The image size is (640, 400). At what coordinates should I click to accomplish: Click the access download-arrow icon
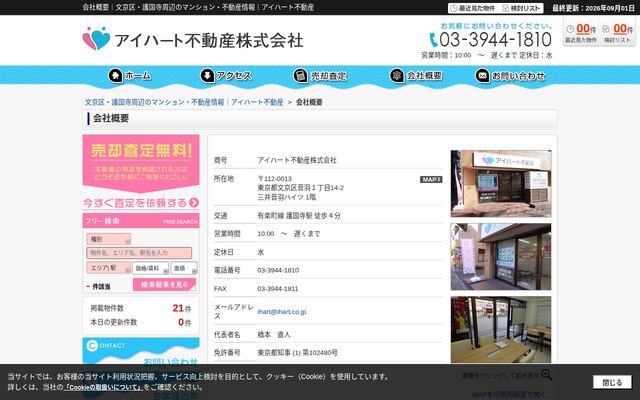(207, 76)
